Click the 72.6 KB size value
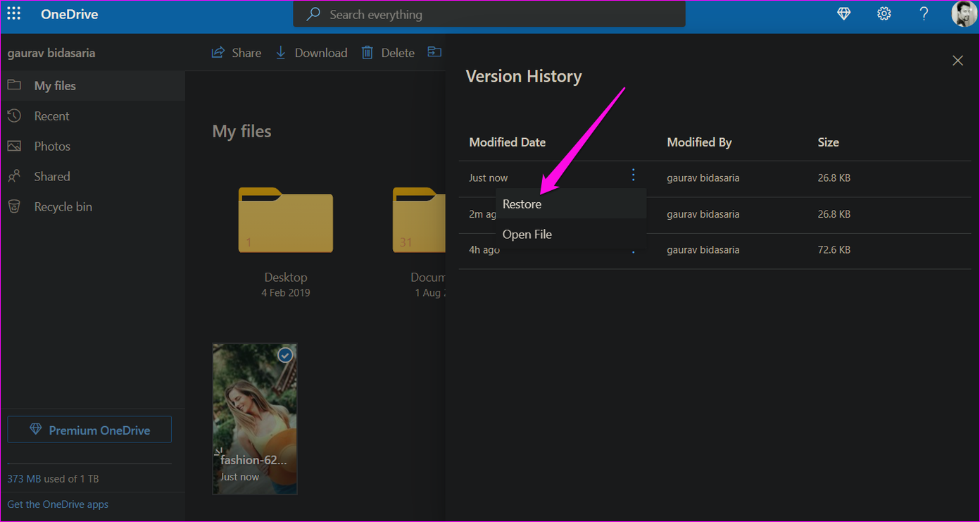The image size is (980, 522). (834, 250)
